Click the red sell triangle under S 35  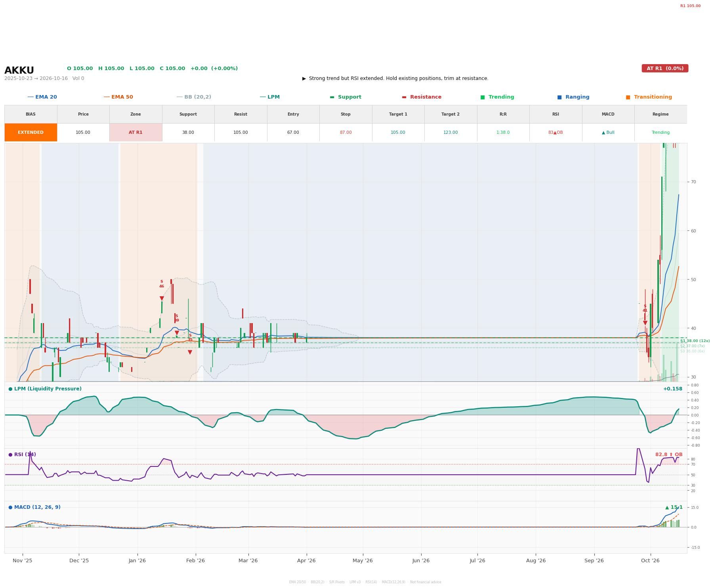[190, 352]
